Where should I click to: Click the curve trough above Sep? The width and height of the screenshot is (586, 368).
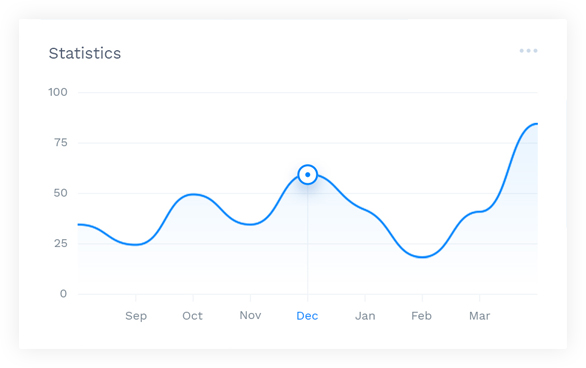(136, 245)
